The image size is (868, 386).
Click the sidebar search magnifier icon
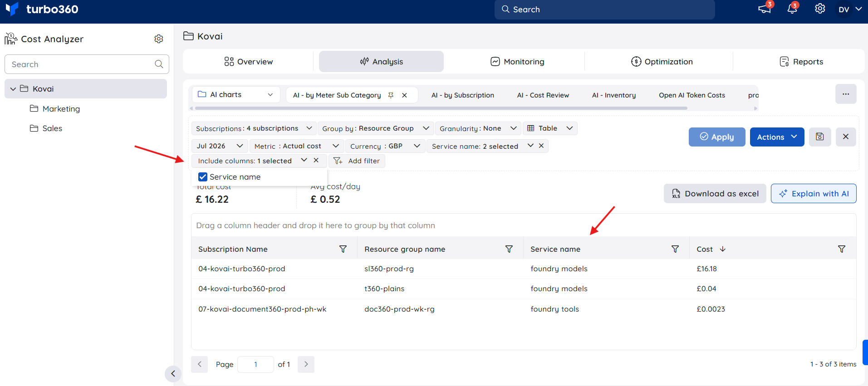(x=159, y=64)
